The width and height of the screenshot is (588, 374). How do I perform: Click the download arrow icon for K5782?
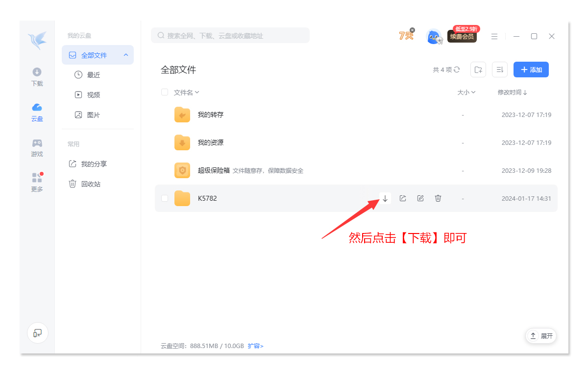(x=385, y=198)
